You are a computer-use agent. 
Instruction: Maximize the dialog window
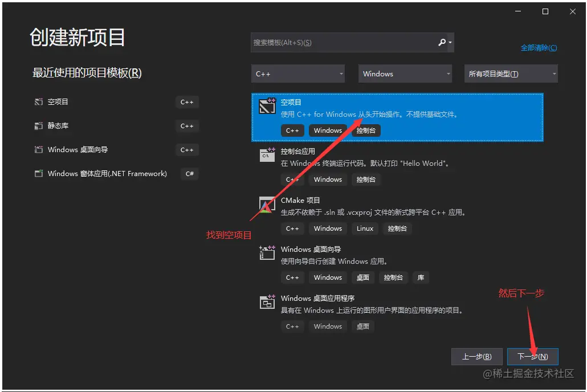(x=545, y=11)
